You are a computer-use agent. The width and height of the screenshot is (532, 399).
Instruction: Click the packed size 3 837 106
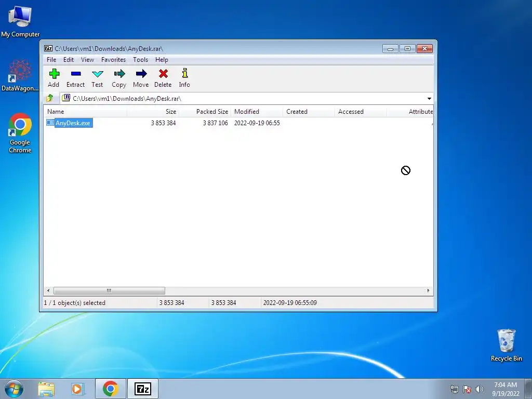coord(216,123)
